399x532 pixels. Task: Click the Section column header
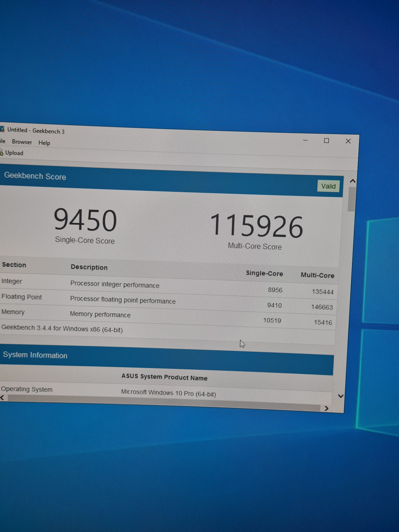point(14,265)
